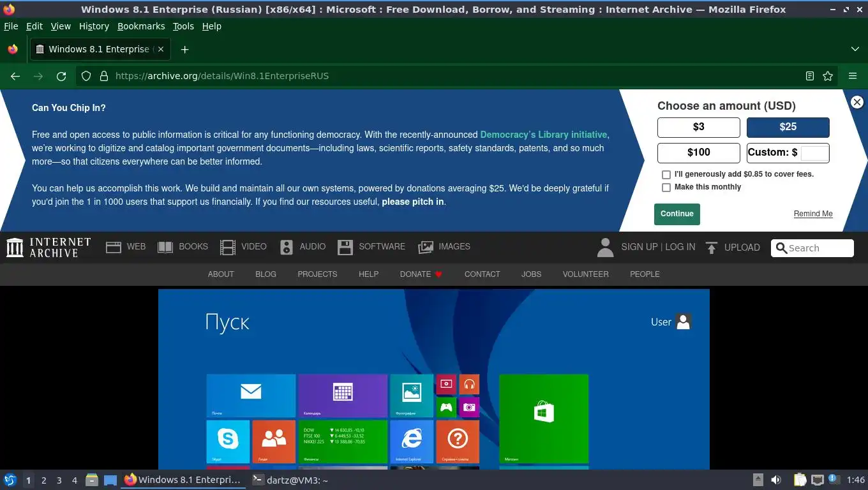The image size is (868, 490).
Task: Open the DONATE link with heart
Action: click(x=421, y=274)
